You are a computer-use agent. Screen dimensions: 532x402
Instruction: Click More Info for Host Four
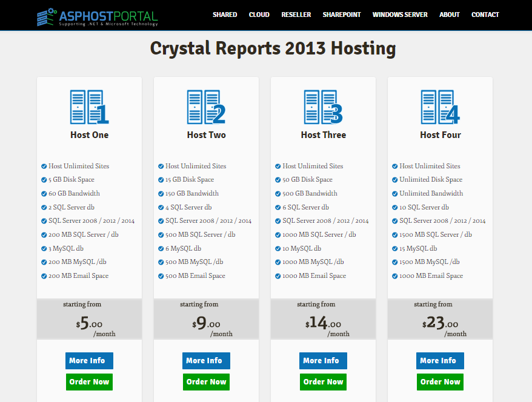click(x=440, y=361)
